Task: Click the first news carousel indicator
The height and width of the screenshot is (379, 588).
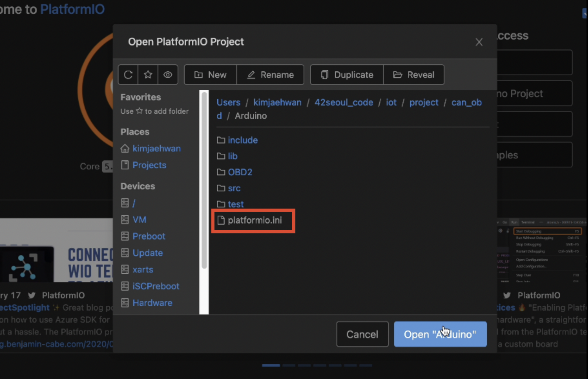Action: (x=271, y=365)
